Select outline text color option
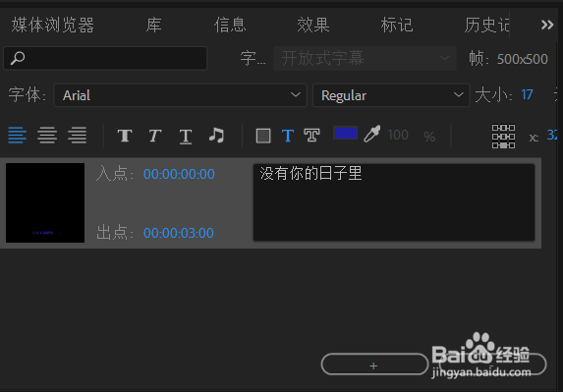Viewport: 563px width, 392px height. (x=311, y=136)
